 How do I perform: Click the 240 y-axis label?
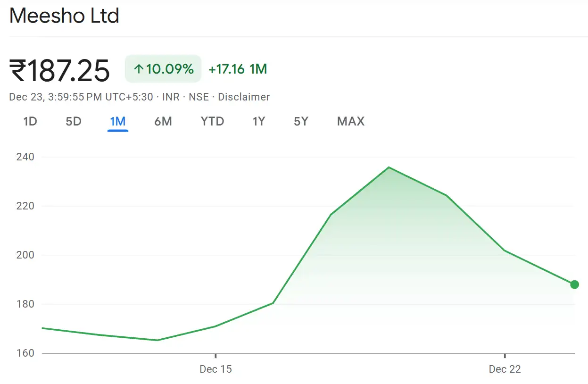pos(25,157)
